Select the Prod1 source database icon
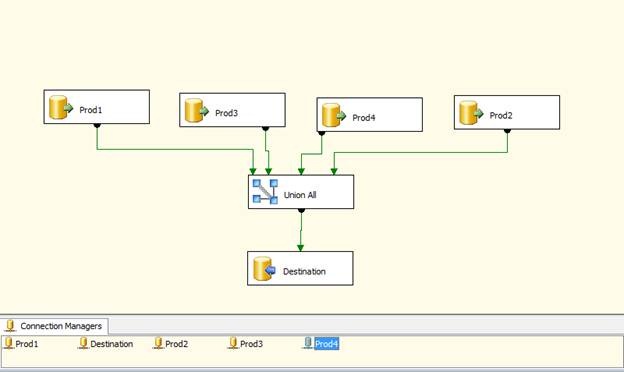This screenshot has width=624, height=372. click(x=61, y=107)
